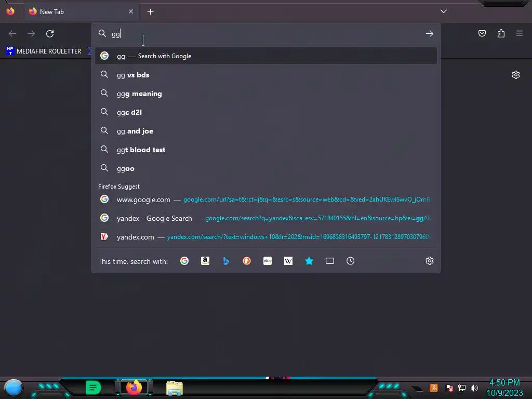
Task: Open File Explorer from taskbar
Action: [x=175, y=388]
